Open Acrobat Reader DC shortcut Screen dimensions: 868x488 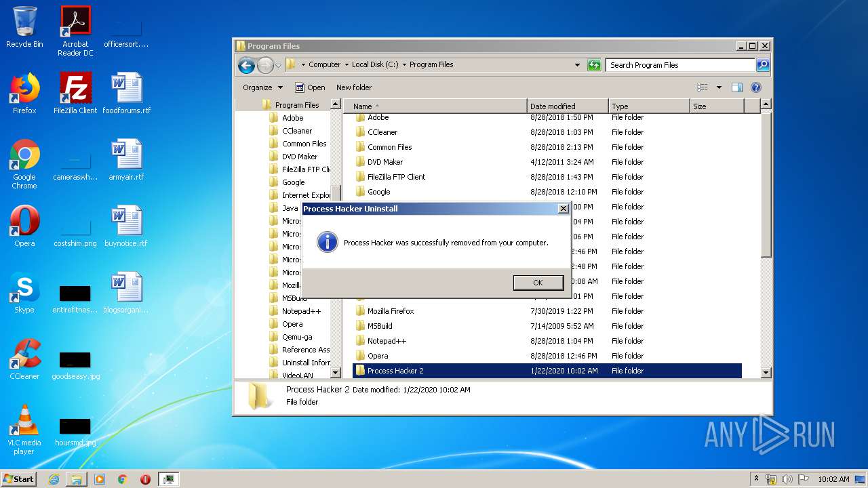coord(75,31)
